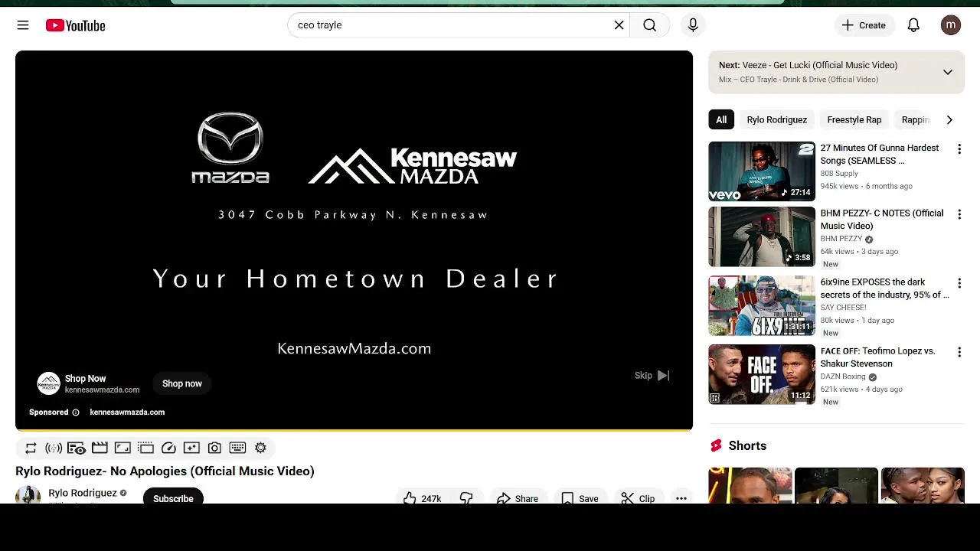Open options for BHM PEZZY C NOTES video
The width and height of the screenshot is (980, 551).
tap(959, 214)
